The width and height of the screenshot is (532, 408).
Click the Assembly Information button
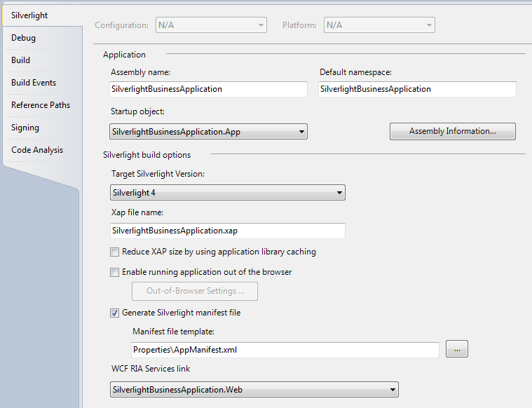tap(453, 131)
